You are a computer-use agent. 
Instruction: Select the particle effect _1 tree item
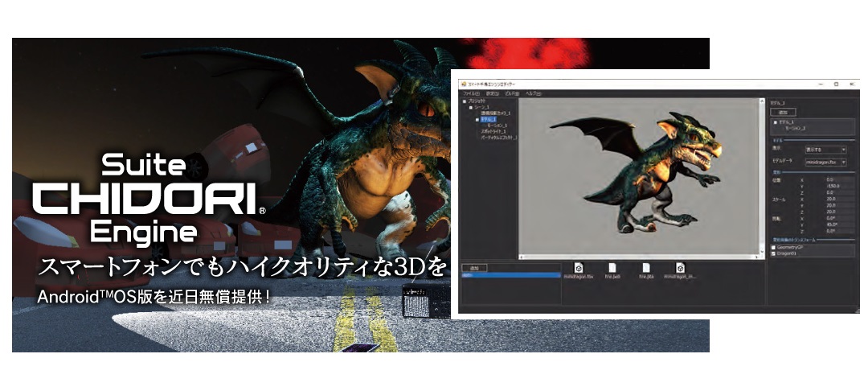tap(499, 138)
